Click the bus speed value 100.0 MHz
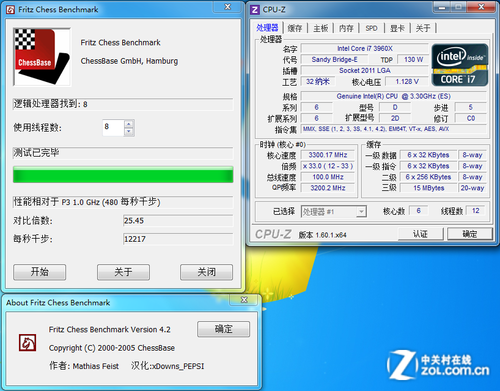The width and height of the screenshot is (500, 391). coord(328,177)
